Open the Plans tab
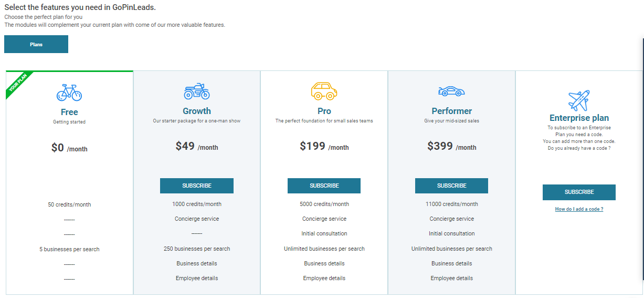Viewport: 644px width, 298px height. pyautogui.click(x=36, y=44)
